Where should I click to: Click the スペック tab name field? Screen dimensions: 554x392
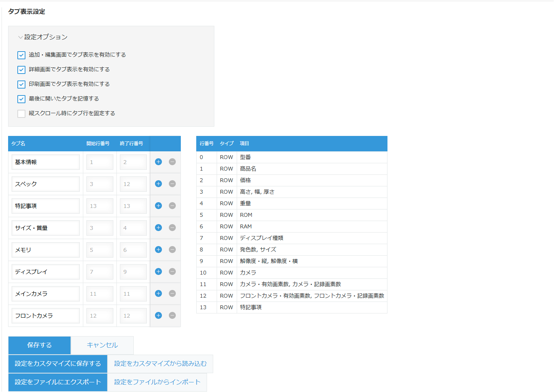45,184
